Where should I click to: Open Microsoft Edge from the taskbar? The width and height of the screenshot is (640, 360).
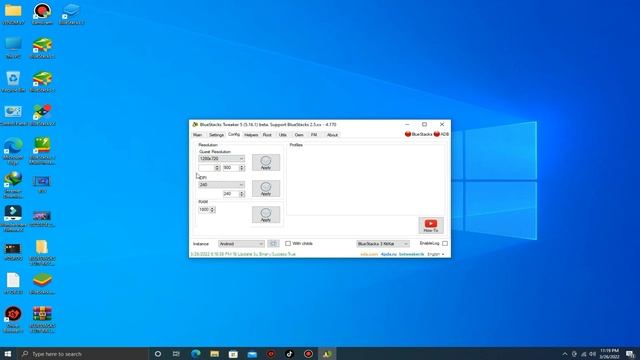coord(196,354)
